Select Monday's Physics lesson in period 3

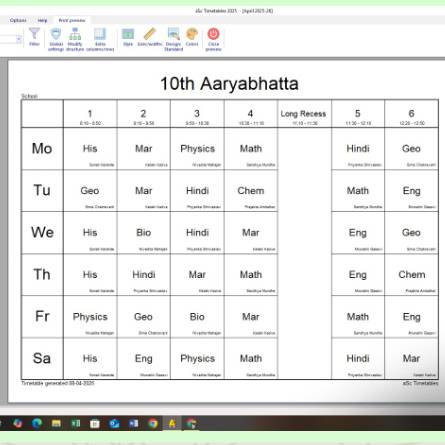[197, 149]
